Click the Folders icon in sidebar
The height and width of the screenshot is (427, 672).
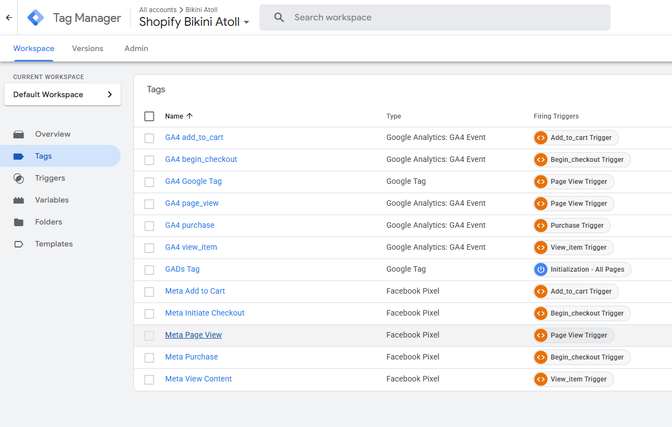click(18, 222)
